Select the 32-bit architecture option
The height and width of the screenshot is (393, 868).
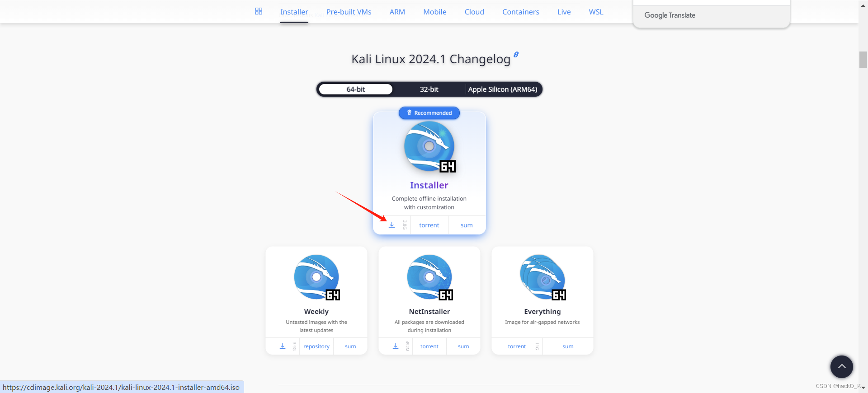[429, 89]
